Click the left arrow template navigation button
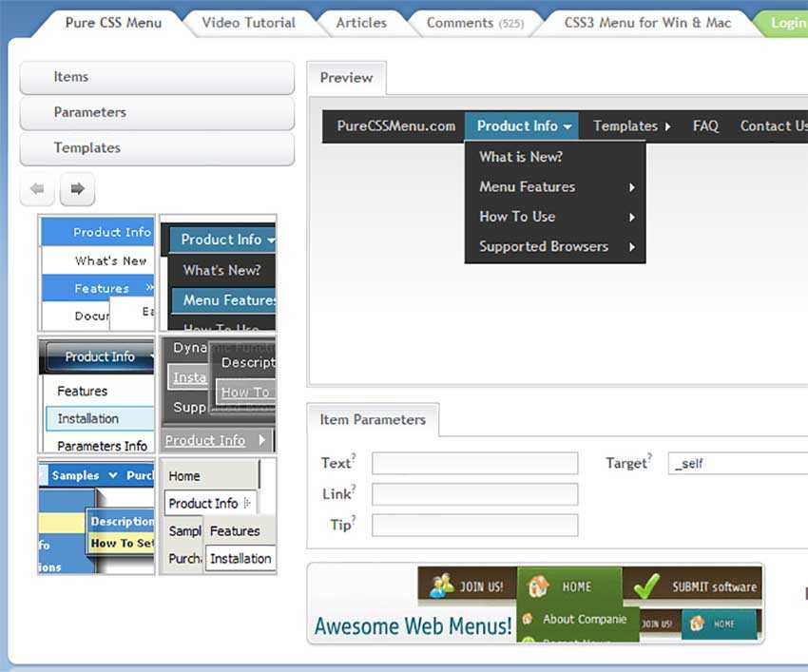This screenshot has width=808, height=672. 37,189
